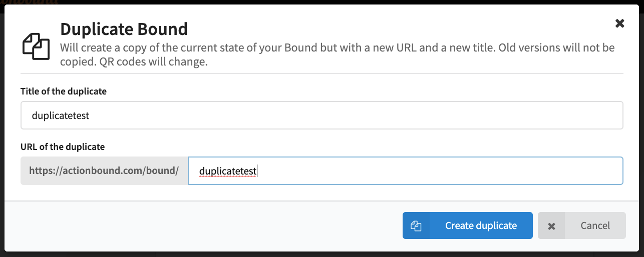Click the partially hidden Actionbound logo at top
Screen dimensions: 644x257
(30, 2)
